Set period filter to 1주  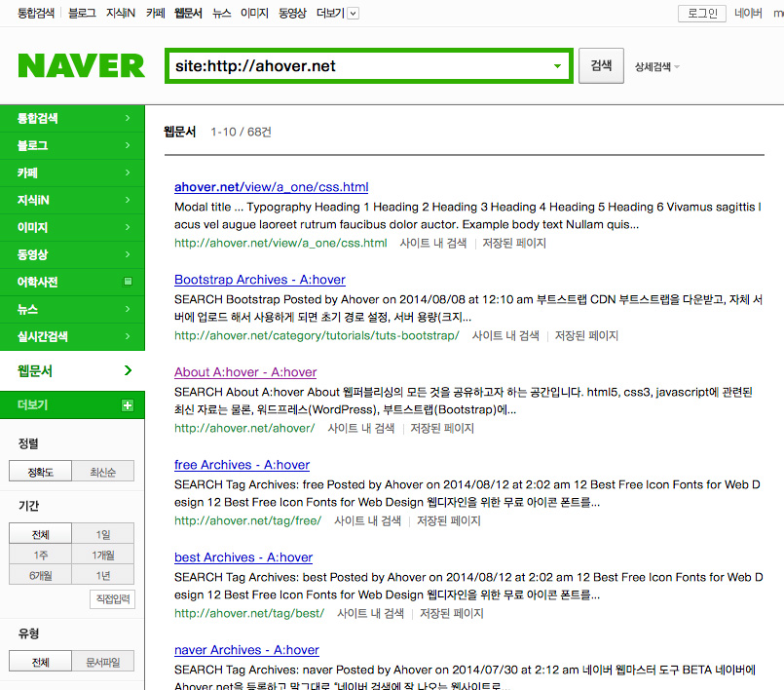41,555
